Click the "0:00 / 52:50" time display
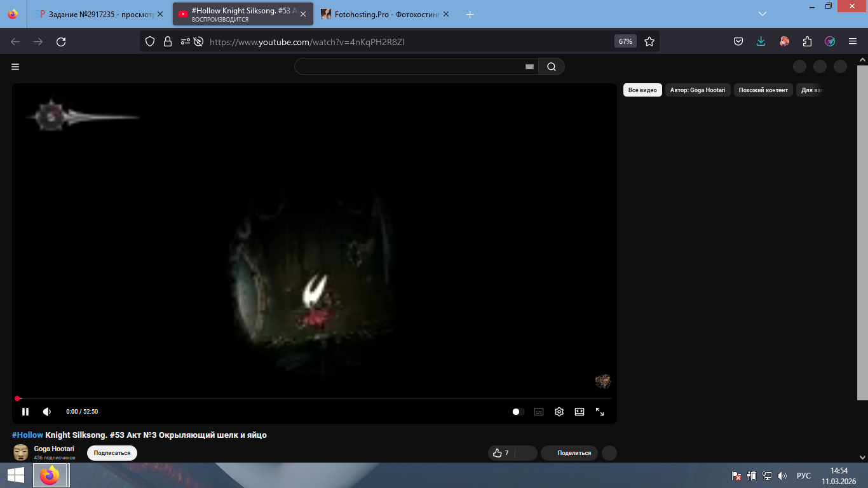This screenshot has height=488, width=868. (82, 412)
